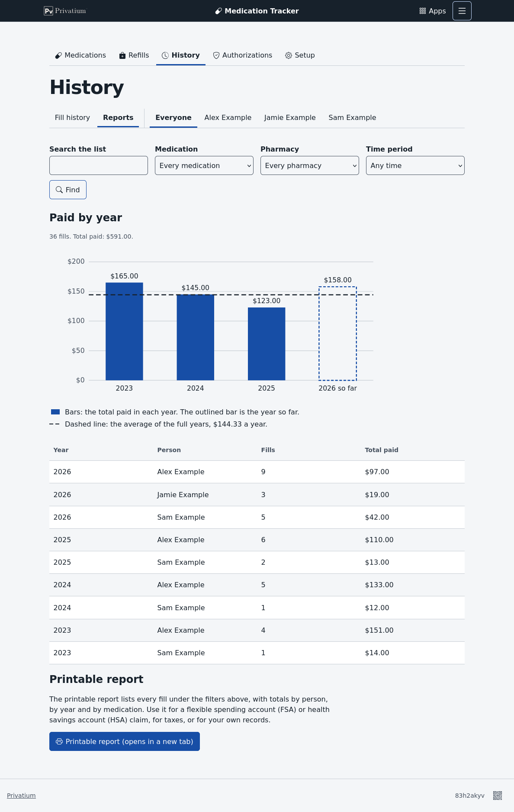
Task: Click the 2023 bar in chart
Action: click(x=124, y=331)
